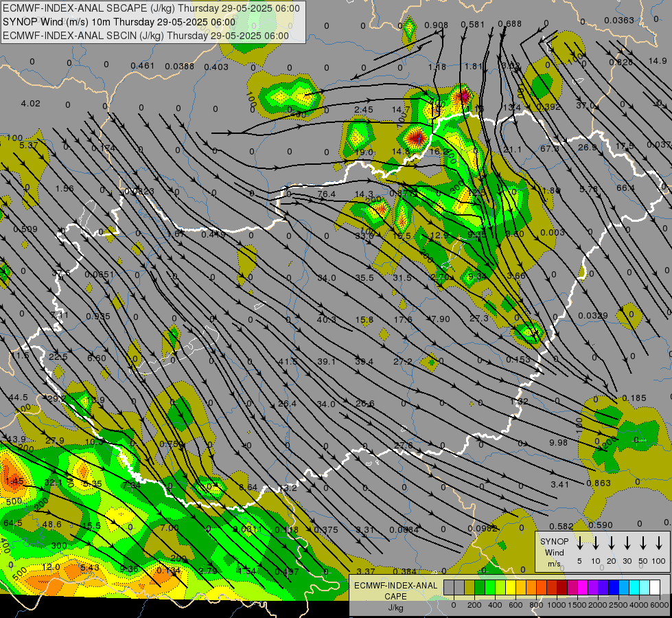Click the SYNOP Wind m/s legend label
The height and width of the screenshot is (618, 672).
point(554,552)
